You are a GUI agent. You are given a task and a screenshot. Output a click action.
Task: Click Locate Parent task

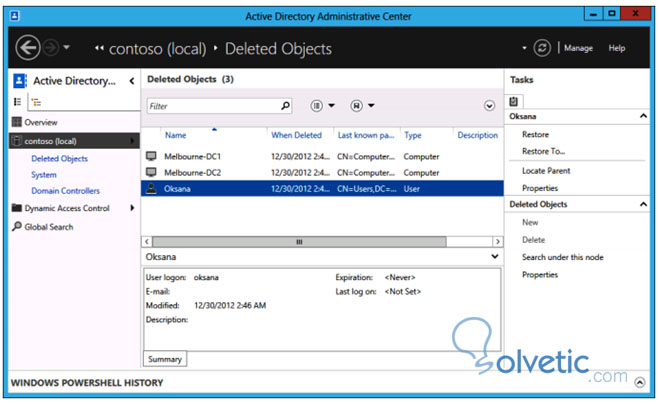pyautogui.click(x=546, y=171)
